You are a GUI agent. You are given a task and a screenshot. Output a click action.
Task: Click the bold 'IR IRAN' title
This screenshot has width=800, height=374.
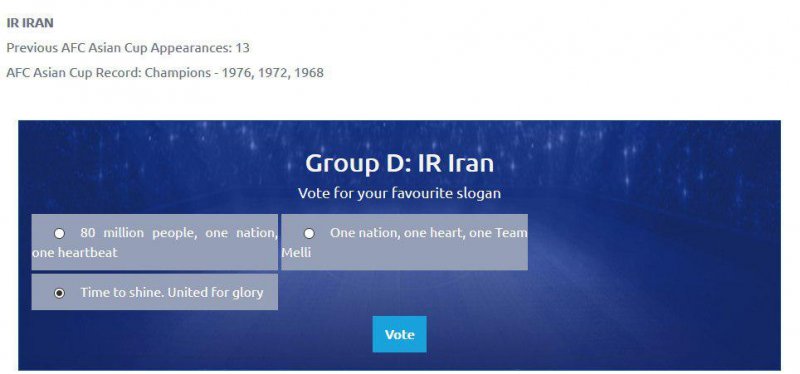(x=30, y=23)
